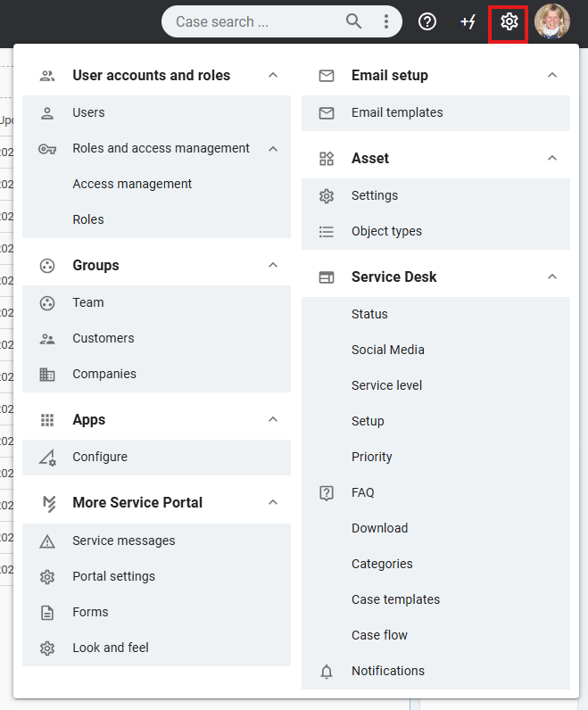
Task: Click the Service messages warning triangle icon
Action: 47,541
